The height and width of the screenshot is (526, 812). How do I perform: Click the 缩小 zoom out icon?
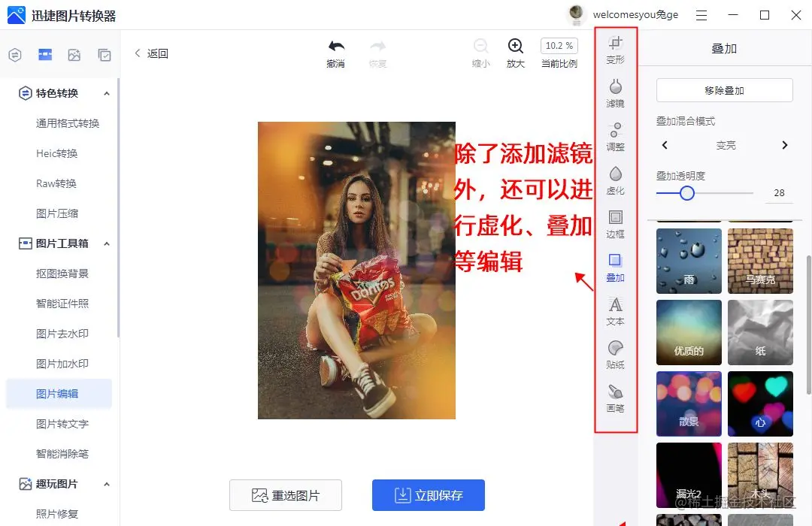[x=480, y=46]
